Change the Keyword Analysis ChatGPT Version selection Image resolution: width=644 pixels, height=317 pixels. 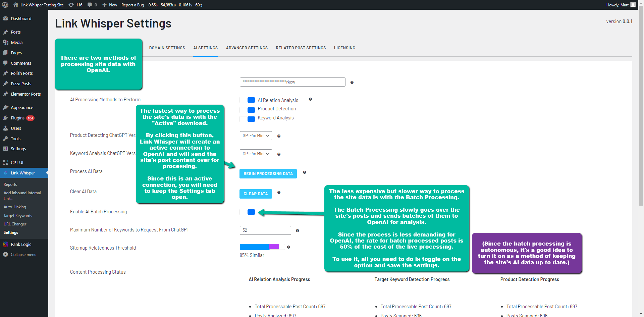[256, 154]
